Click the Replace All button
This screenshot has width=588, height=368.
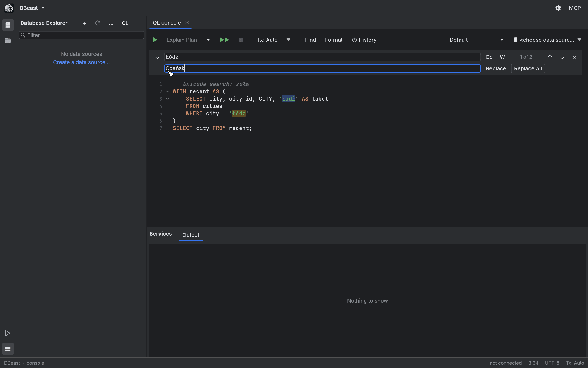click(x=528, y=68)
